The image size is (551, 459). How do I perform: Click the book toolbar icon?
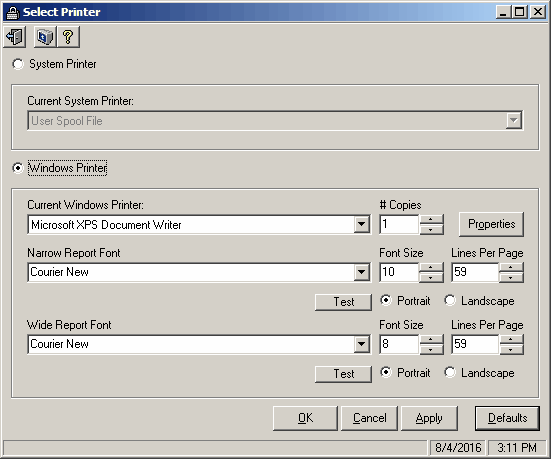[45, 37]
